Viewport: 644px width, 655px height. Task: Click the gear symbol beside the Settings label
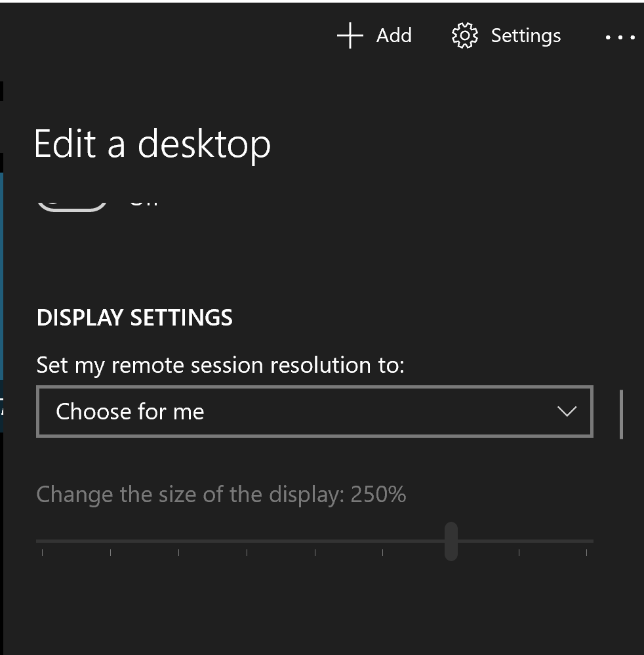464,36
